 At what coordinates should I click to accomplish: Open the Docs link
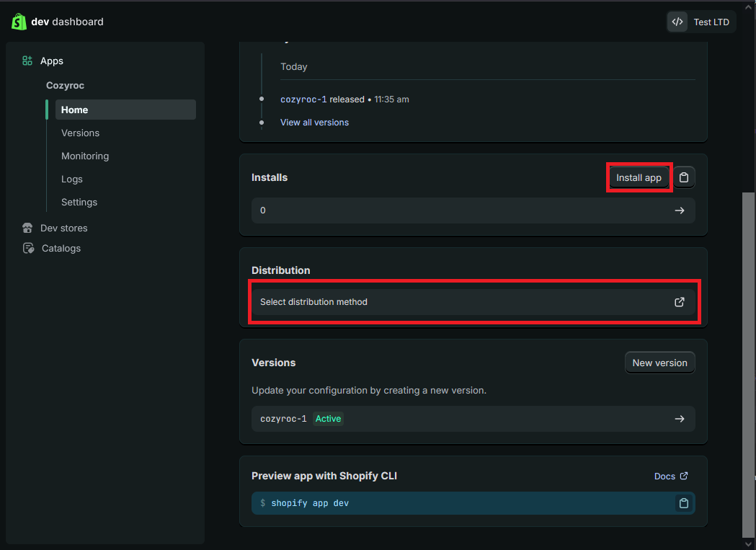click(670, 476)
